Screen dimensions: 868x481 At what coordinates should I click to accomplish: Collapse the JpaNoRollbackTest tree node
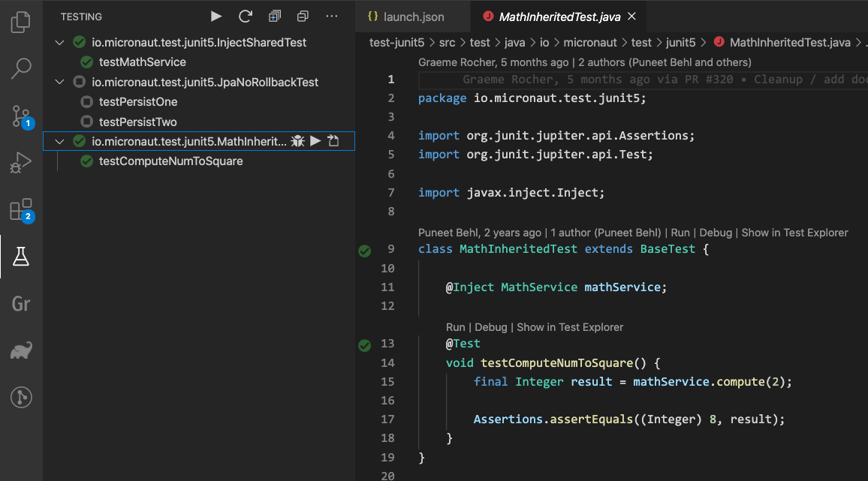60,82
